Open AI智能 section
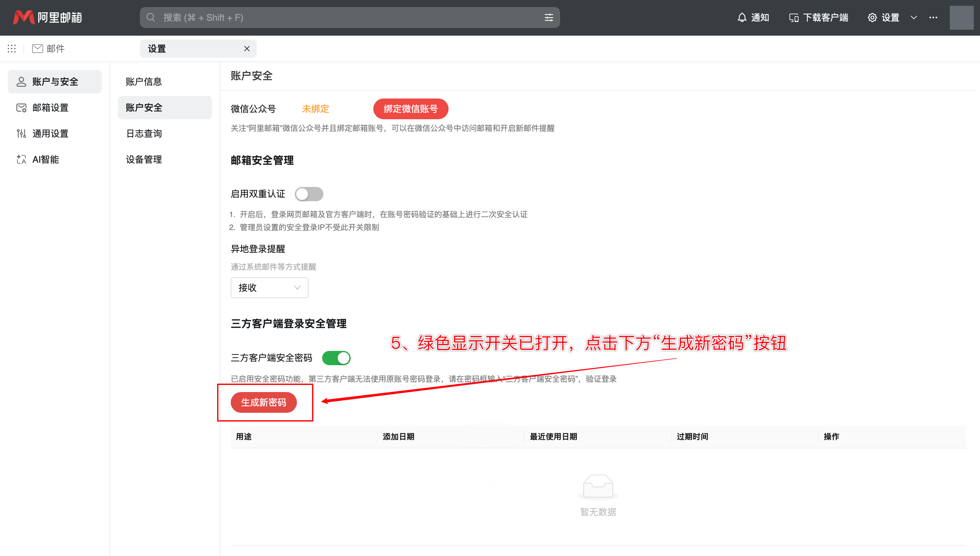This screenshot has height=556, width=980. click(55, 159)
